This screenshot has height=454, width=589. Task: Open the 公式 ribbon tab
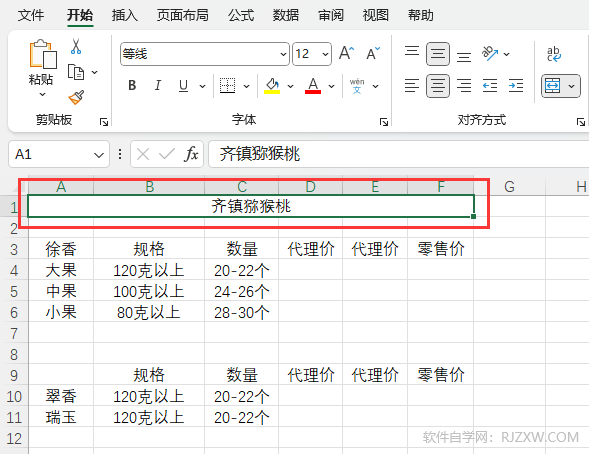[x=241, y=15]
